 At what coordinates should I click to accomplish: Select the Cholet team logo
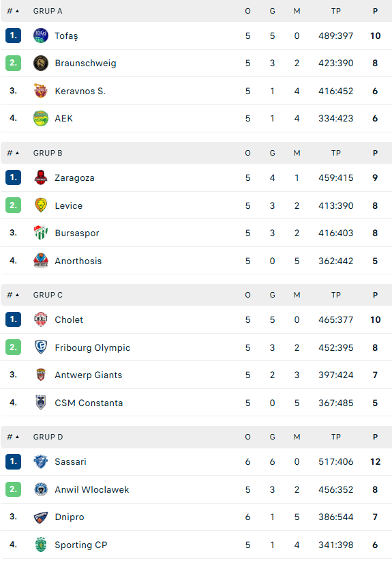(41, 319)
